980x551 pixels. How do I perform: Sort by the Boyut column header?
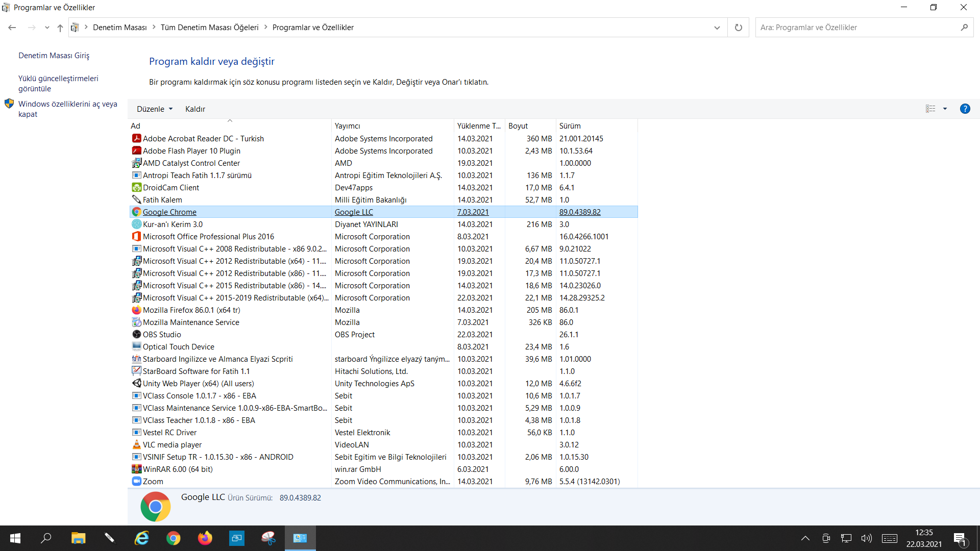pyautogui.click(x=530, y=126)
